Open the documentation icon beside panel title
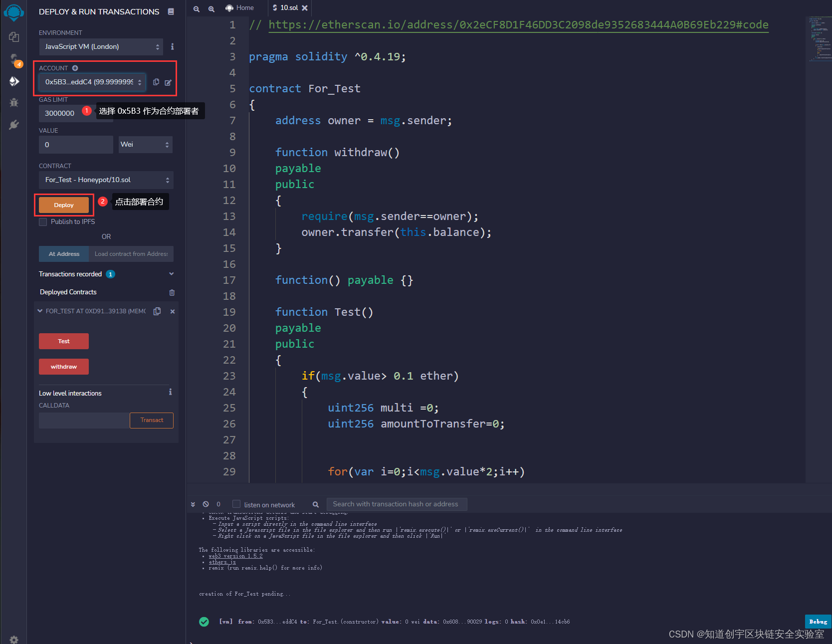The width and height of the screenshot is (832, 644). [171, 11]
